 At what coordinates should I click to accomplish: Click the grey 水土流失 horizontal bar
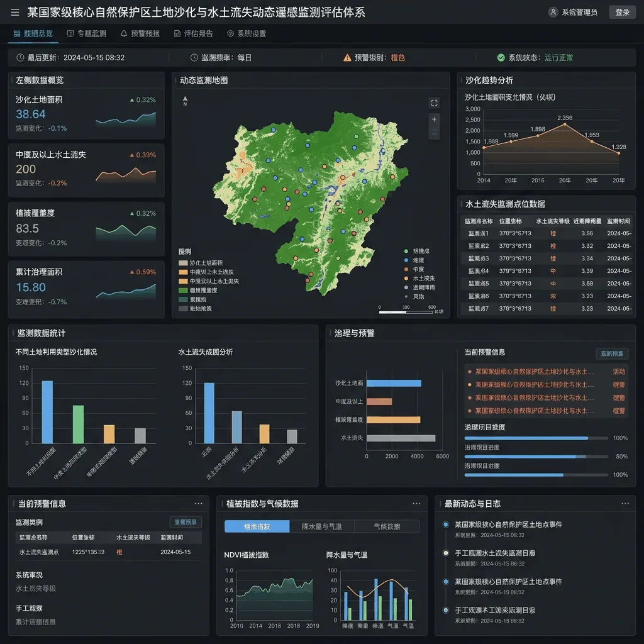(x=401, y=438)
